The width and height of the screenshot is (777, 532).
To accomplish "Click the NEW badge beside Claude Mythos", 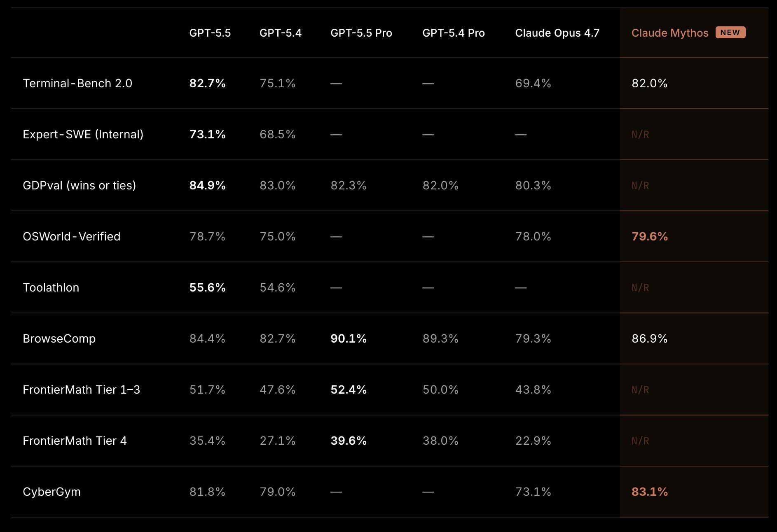I will click(730, 33).
